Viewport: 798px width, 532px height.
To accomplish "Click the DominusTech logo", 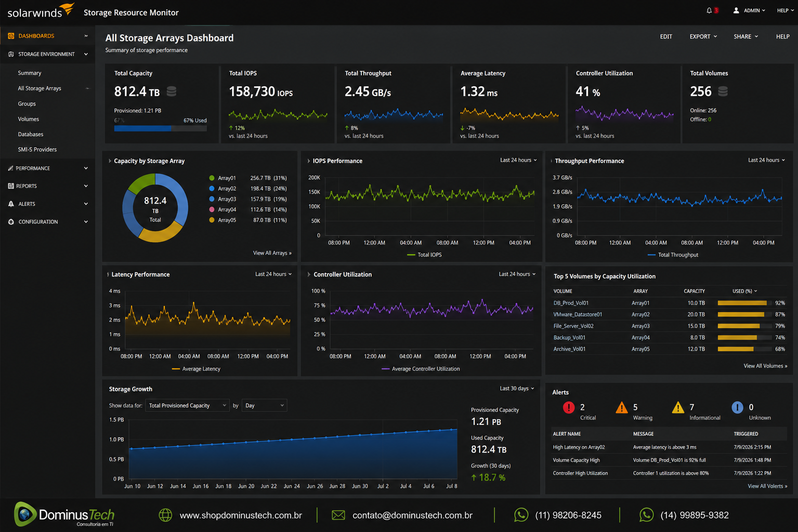I will coord(64,514).
